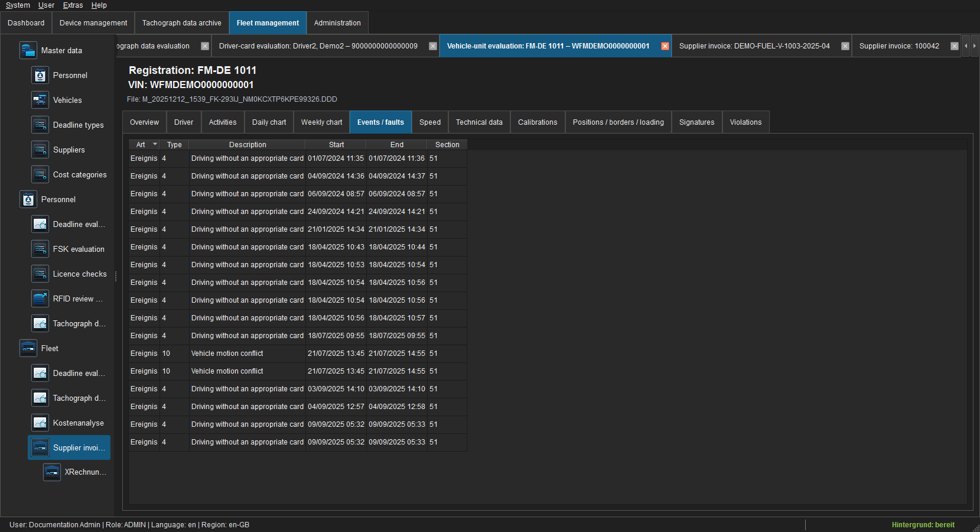Viewport: 980px width, 532px height.
Task: Open the Administration module tab
Action: click(x=337, y=23)
